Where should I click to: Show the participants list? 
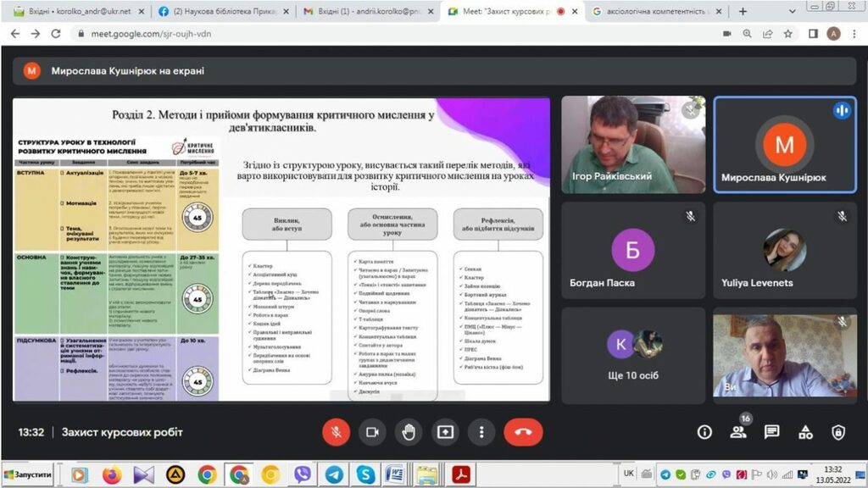pyautogui.click(x=738, y=432)
